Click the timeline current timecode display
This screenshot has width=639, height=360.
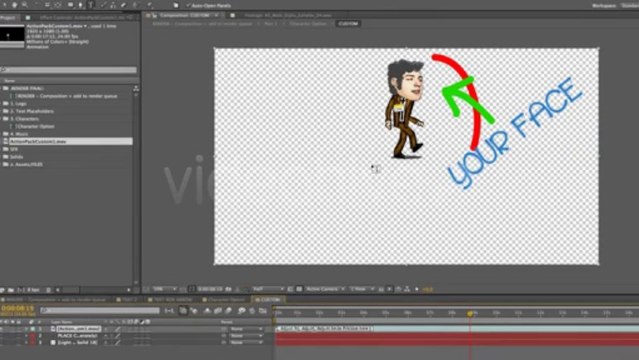coord(17,309)
